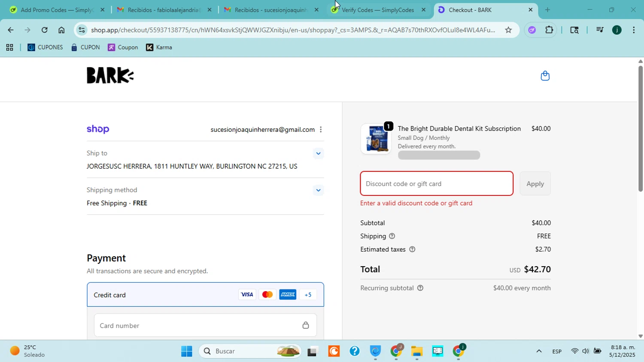Click the Amex card logo

[x=288, y=295]
